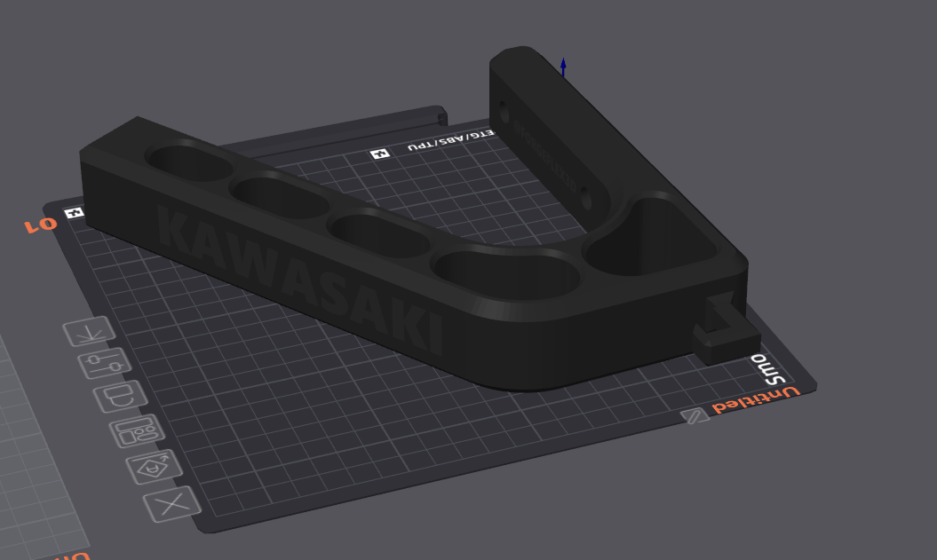
Task: Click the orange 01 plate number
Action: (40, 225)
